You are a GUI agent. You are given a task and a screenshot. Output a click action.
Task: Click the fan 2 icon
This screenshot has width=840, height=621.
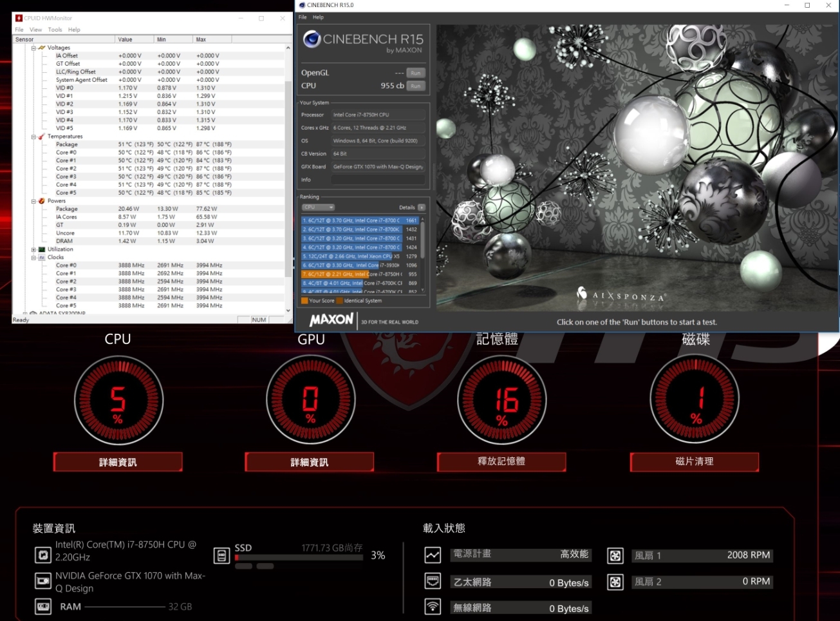point(615,582)
